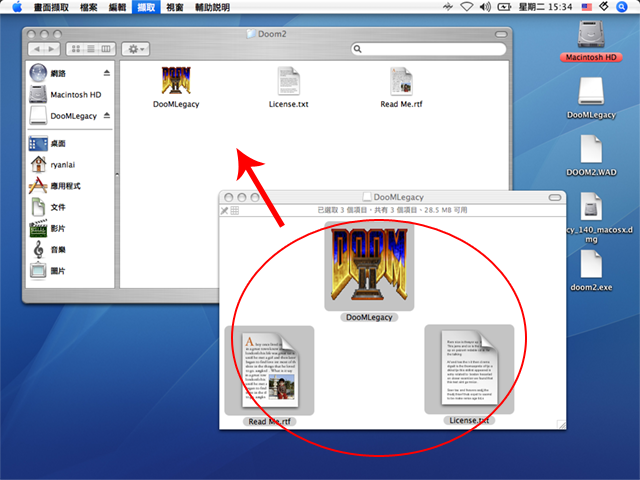Screen dimensions: 640x480
Task: Click the resize grip of DooMLegacy window
Action: (x=562, y=425)
